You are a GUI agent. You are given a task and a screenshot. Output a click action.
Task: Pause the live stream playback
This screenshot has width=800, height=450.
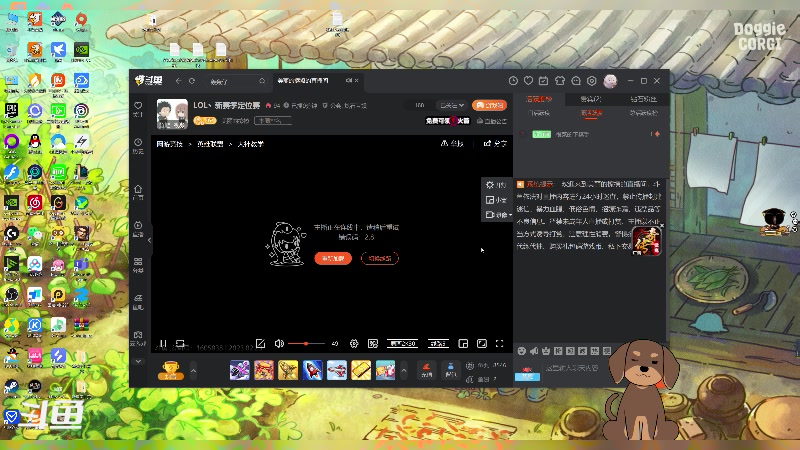(163, 343)
